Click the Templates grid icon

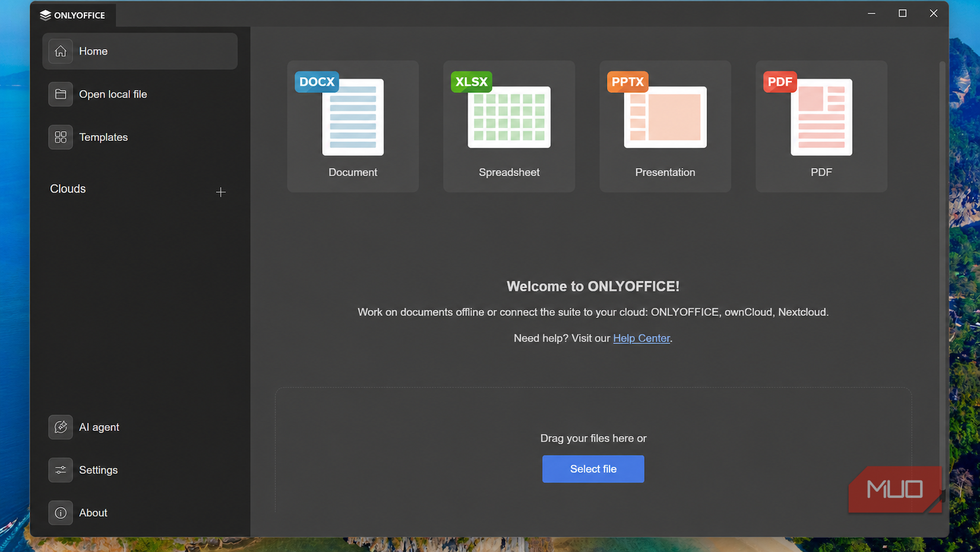[x=61, y=137]
